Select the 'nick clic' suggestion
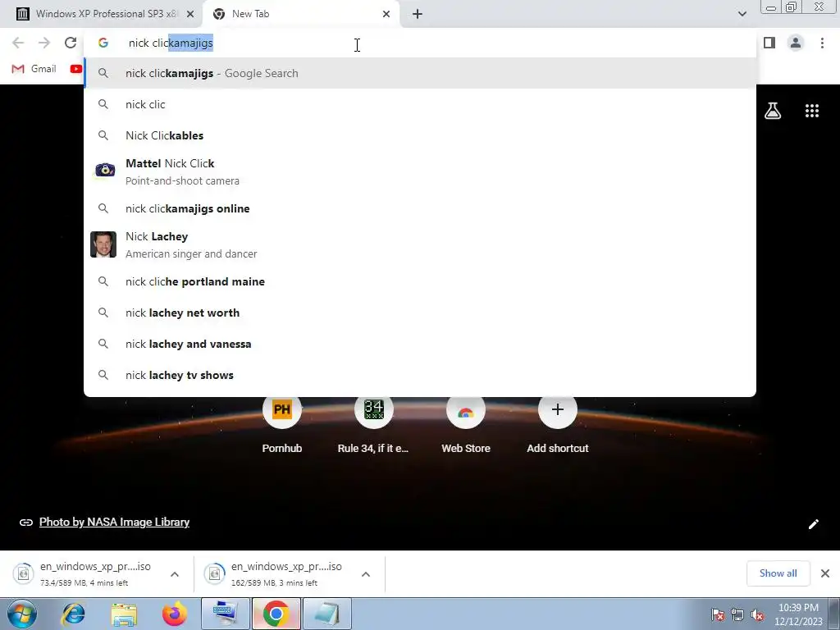 [420, 104]
